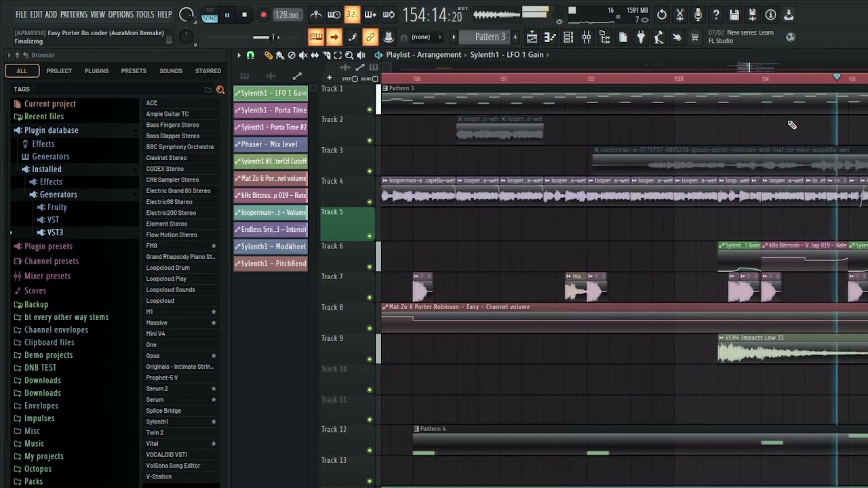Toggle the countdown before recording button

click(x=352, y=14)
